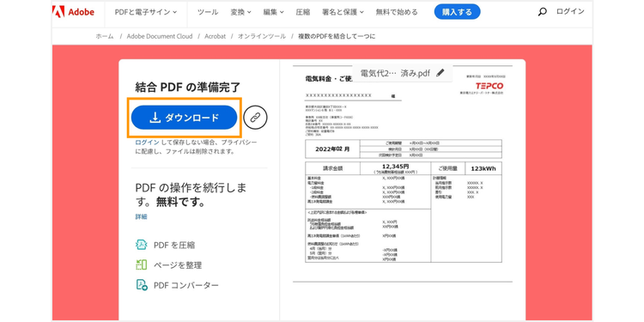
Task: Open the search magnifier icon
Action: tap(542, 12)
